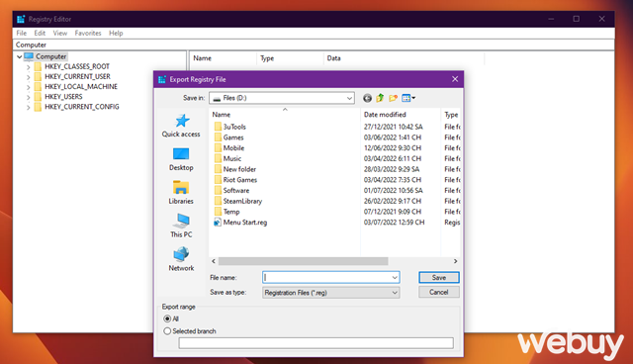
Task: Select the Selected branch radio button
Action: 167,331
